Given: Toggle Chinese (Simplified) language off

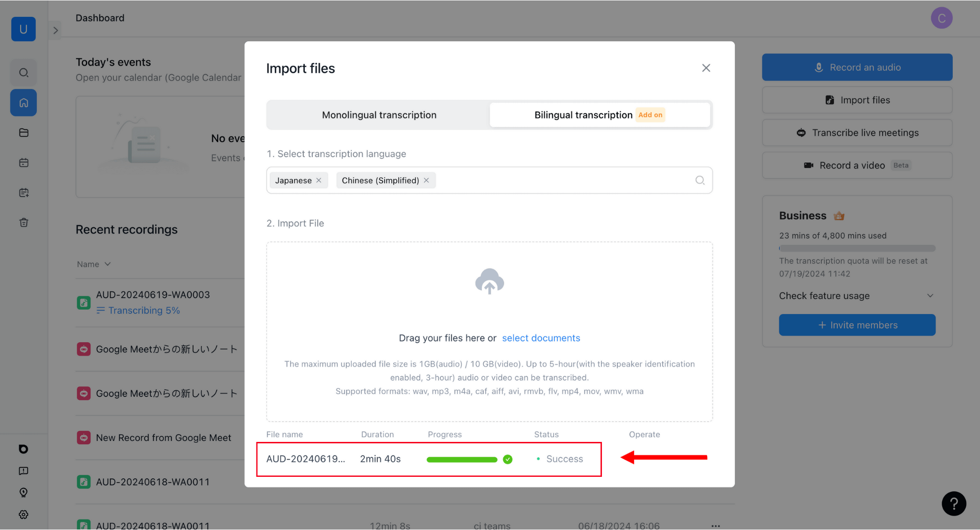Looking at the screenshot, I should click(x=427, y=180).
